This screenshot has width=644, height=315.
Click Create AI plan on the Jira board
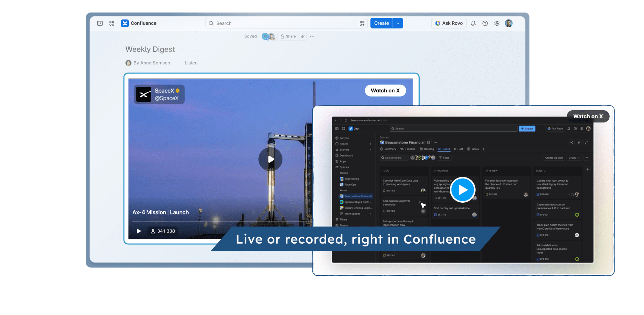click(x=554, y=158)
